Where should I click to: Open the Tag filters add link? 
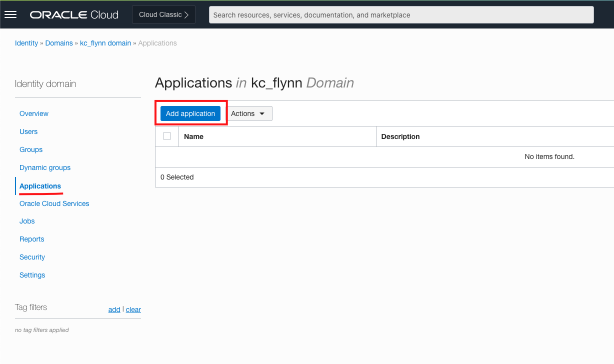tap(114, 309)
